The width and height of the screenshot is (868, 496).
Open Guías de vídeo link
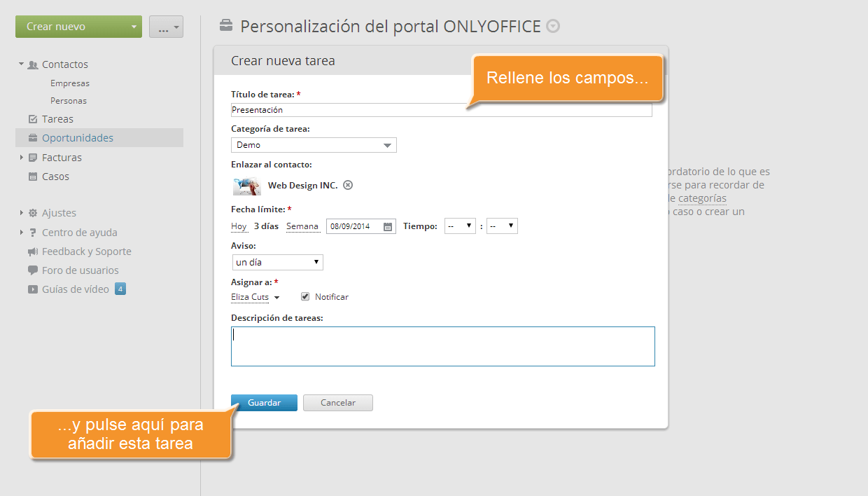(76, 289)
